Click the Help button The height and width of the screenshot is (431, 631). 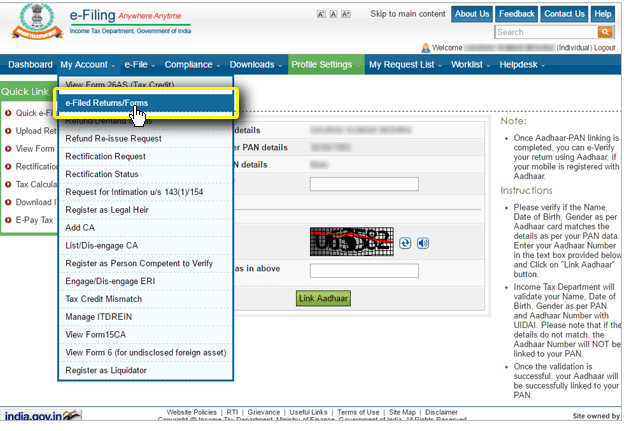point(602,14)
